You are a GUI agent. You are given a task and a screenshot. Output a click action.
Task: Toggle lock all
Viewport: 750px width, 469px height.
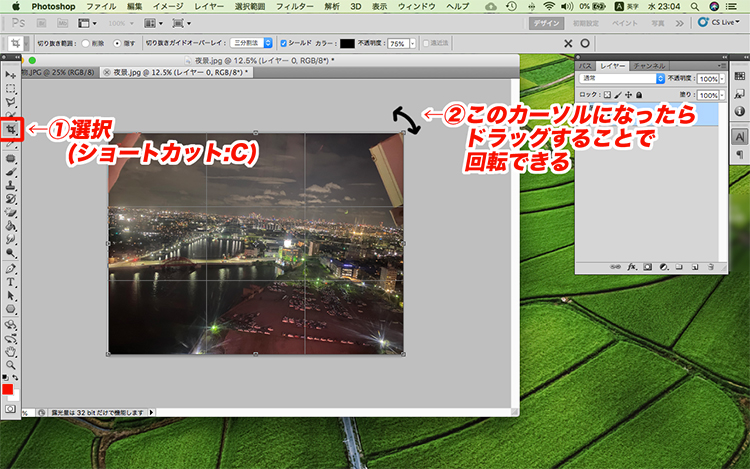pos(639,95)
